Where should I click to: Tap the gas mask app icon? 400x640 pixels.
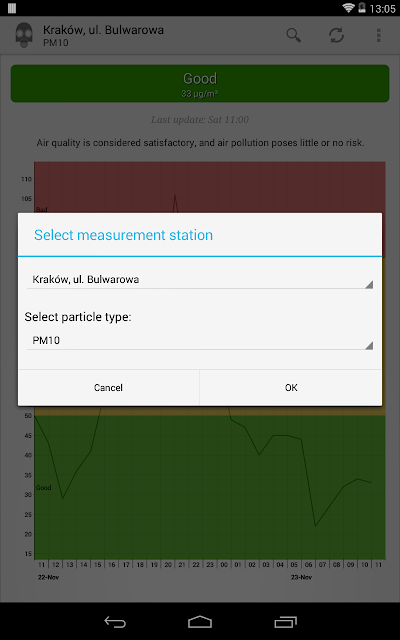pos(24,36)
